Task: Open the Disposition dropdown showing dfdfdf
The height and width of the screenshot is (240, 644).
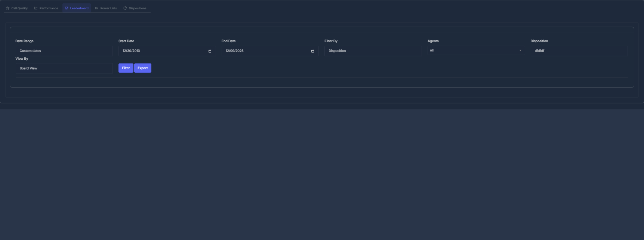Action: click(579, 51)
